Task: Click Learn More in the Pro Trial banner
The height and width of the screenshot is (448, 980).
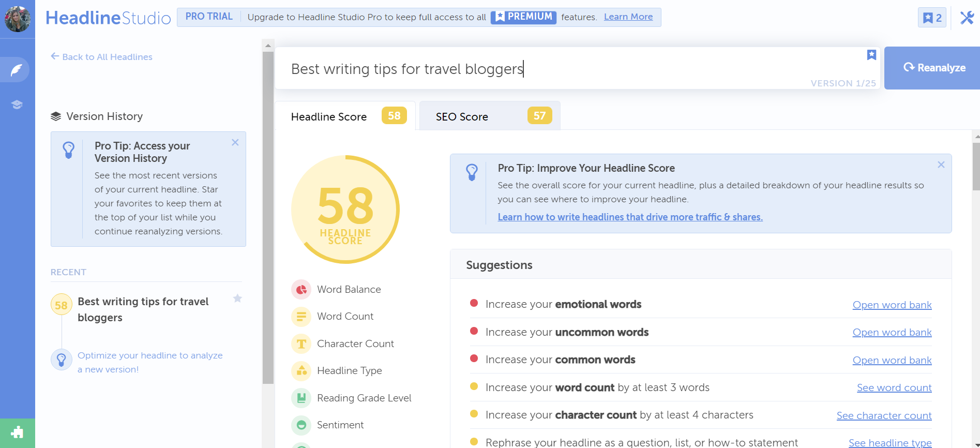Action: (x=628, y=17)
